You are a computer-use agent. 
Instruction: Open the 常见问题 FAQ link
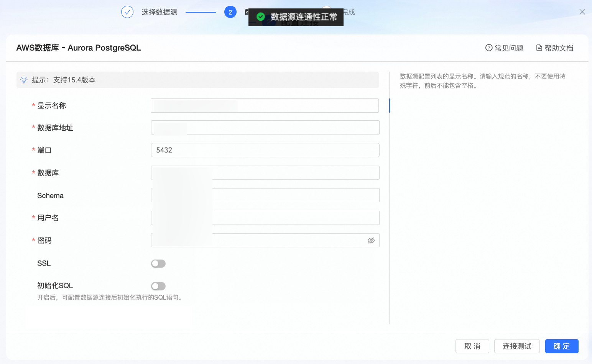pos(504,48)
